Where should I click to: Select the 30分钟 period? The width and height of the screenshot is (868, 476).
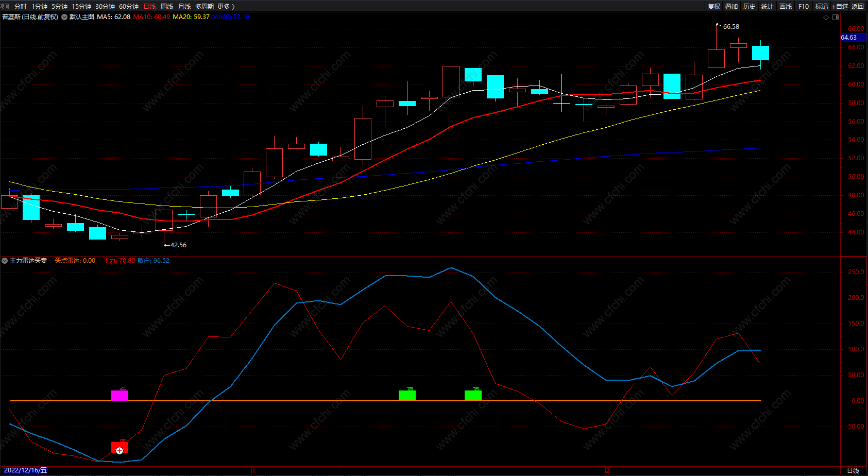point(105,7)
